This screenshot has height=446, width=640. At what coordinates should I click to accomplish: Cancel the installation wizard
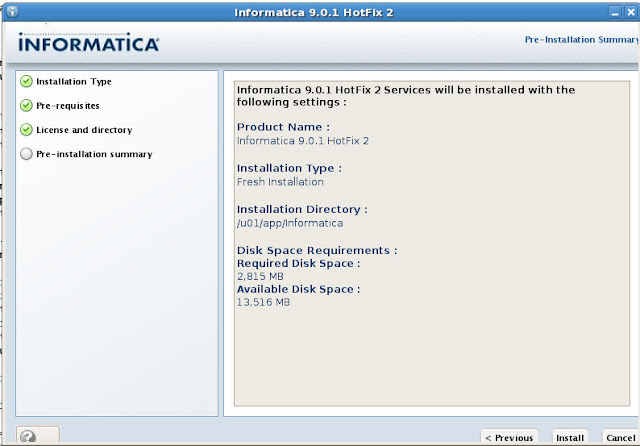(620, 437)
